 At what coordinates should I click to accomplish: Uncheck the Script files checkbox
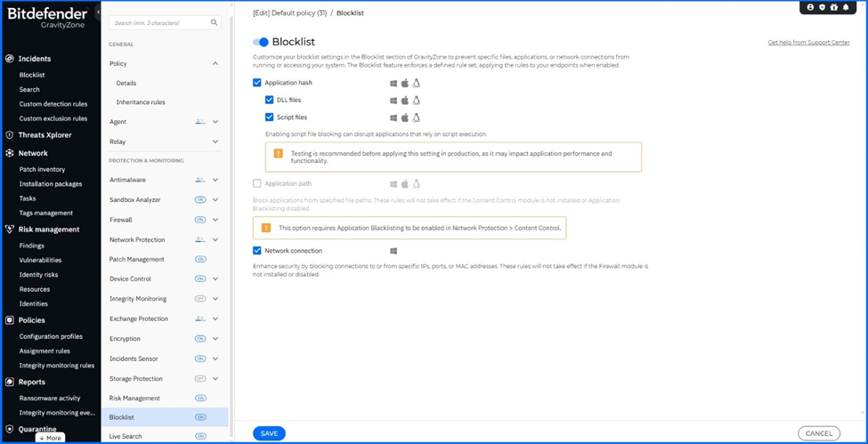[x=270, y=117]
